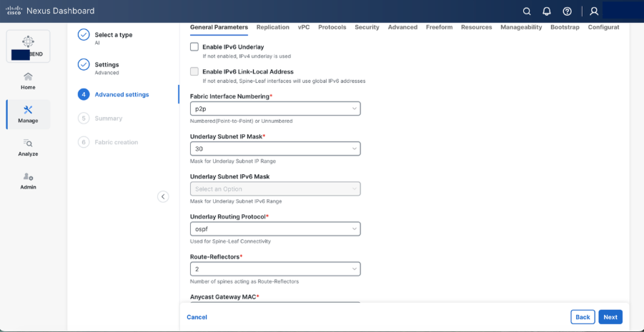Click the Select a type step checkmark

(84, 35)
